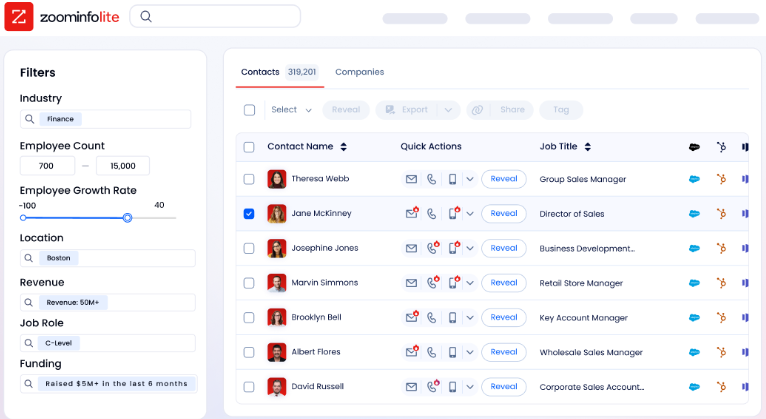Viewport: 766px width, 419px height.
Task: Click HubSpot column header icon
Action: tap(721, 147)
